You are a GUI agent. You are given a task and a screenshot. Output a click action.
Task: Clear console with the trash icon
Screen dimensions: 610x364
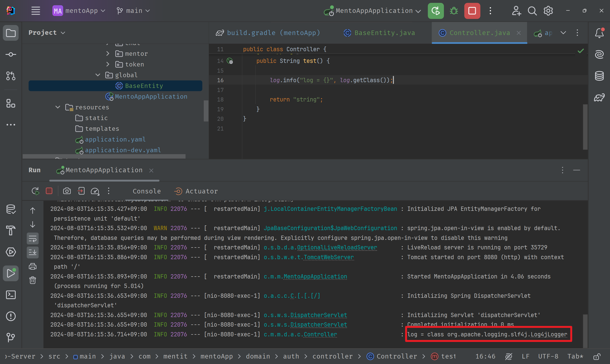coord(33,280)
